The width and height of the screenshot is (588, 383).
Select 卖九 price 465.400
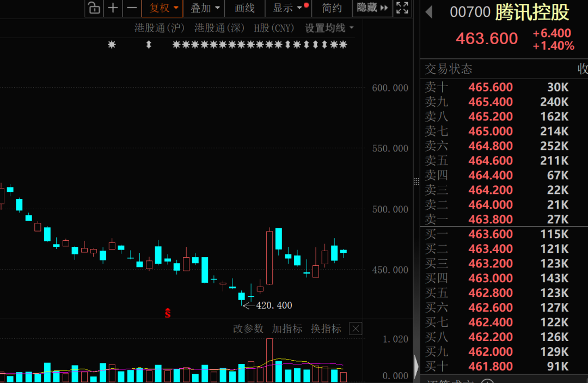click(491, 102)
